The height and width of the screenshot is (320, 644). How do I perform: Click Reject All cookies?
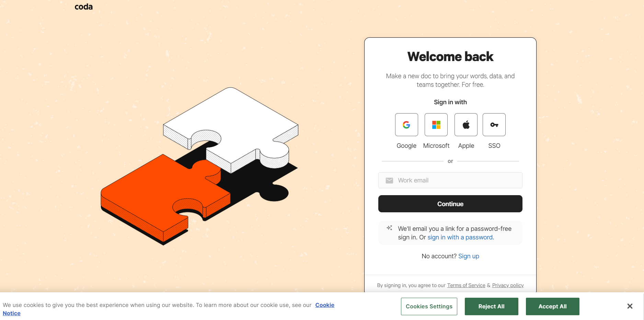point(491,307)
